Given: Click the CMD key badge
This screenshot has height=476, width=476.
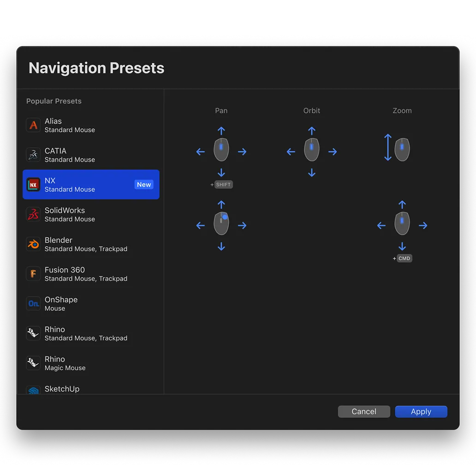Looking at the screenshot, I should (405, 258).
